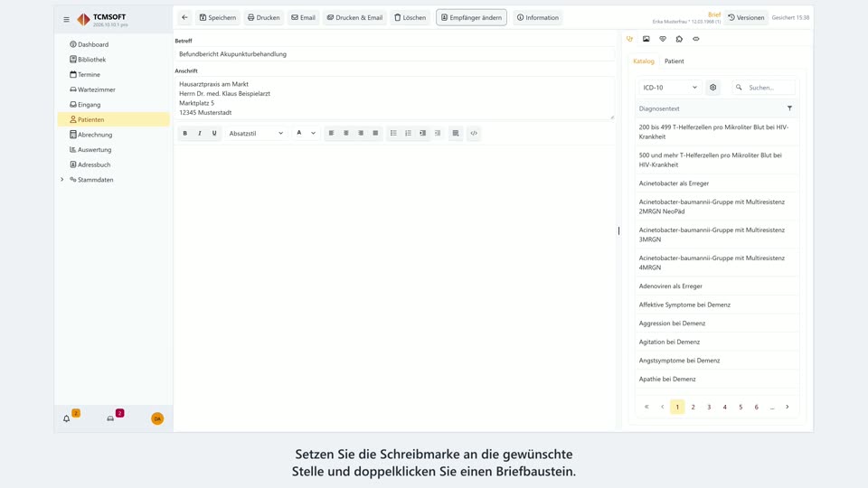Open Patienten in the sidebar
868x488 pixels.
point(114,119)
